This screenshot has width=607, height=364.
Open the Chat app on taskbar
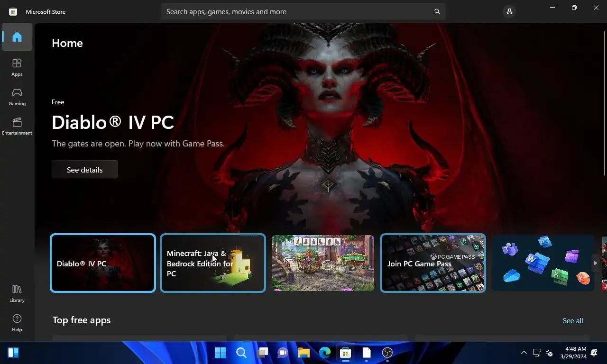[x=283, y=353]
